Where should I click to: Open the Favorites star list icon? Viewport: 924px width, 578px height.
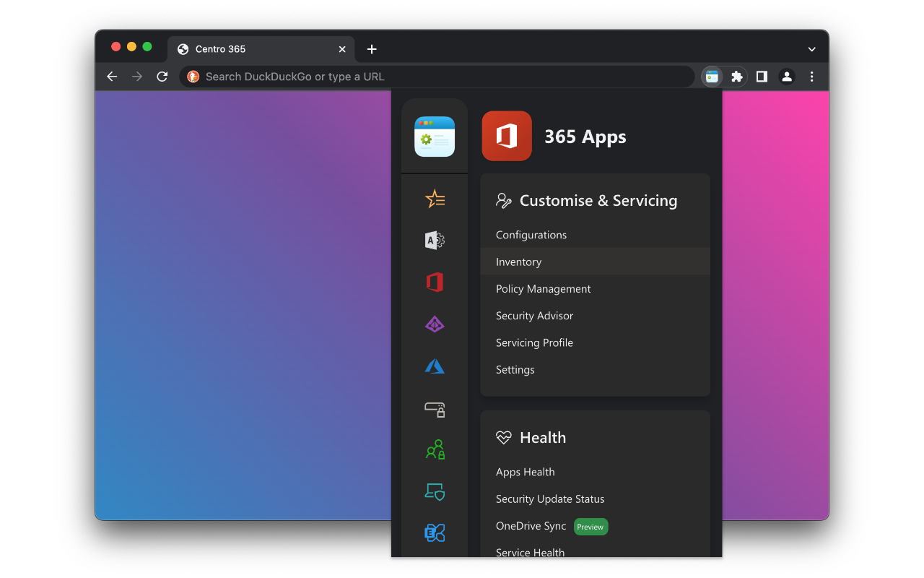point(435,199)
